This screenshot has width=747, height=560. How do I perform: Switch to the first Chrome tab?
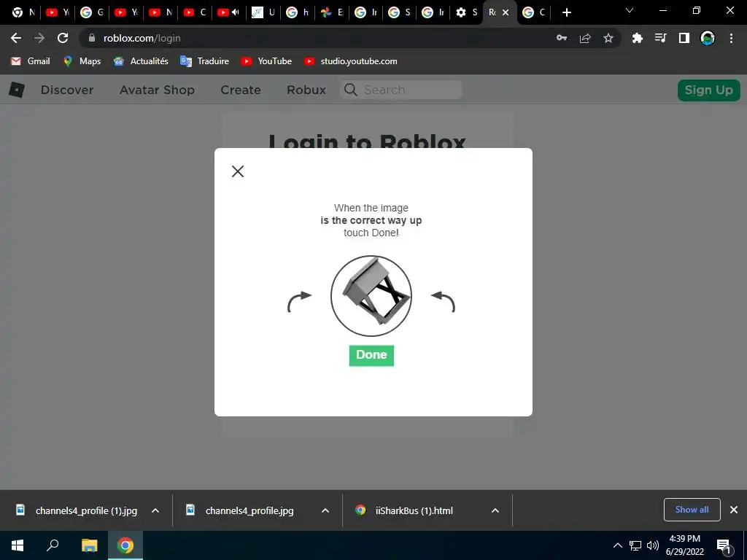[x=23, y=12]
